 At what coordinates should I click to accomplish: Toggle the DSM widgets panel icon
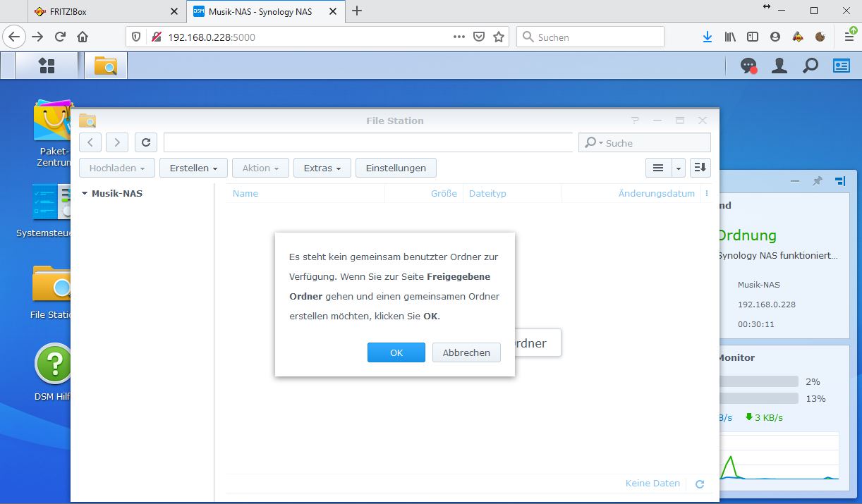point(842,66)
